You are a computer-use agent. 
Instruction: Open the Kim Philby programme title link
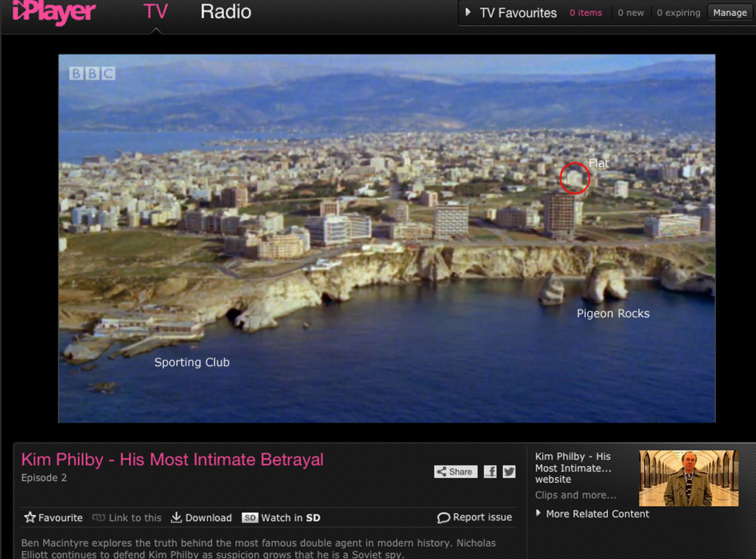[x=172, y=459]
